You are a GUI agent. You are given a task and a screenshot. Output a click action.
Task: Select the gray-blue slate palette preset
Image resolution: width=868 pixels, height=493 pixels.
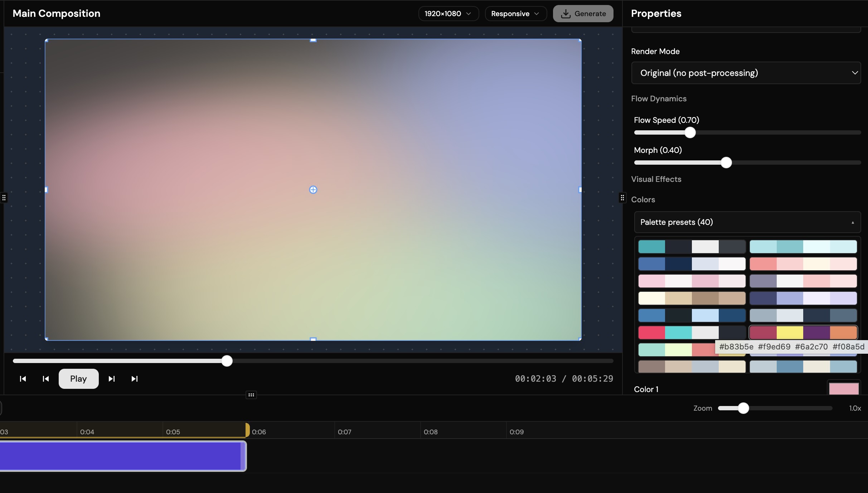pos(803,315)
